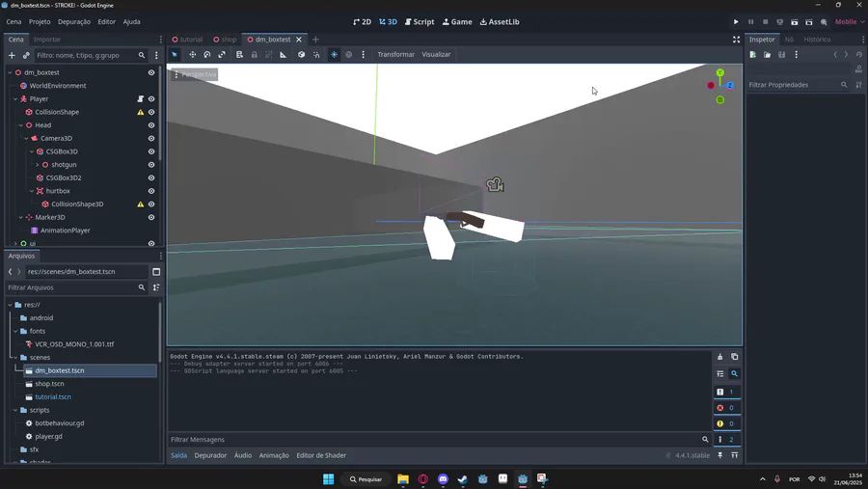This screenshot has height=489, width=868.
Task: Click the CollisionShape warning icon
Action: 140,112
